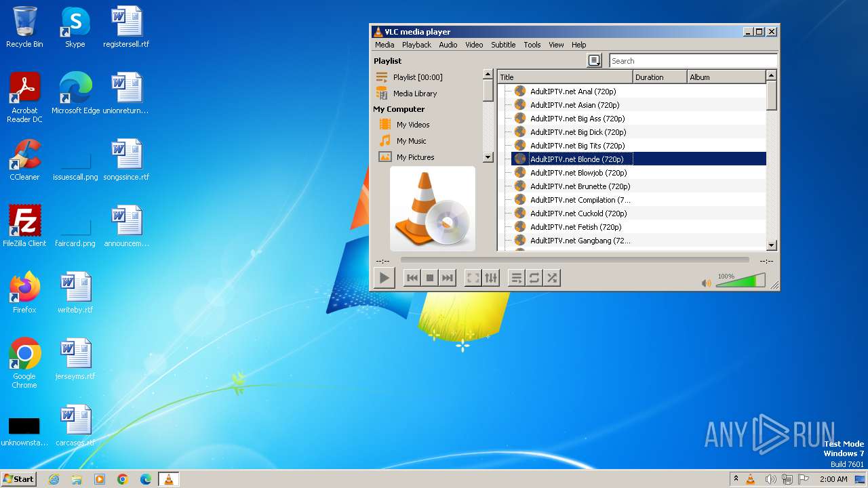The height and width of the screenshot is (488, 868).
Task: Open File Explorer from taskbar
Action: pyautogui.click(x=77, y=479)
